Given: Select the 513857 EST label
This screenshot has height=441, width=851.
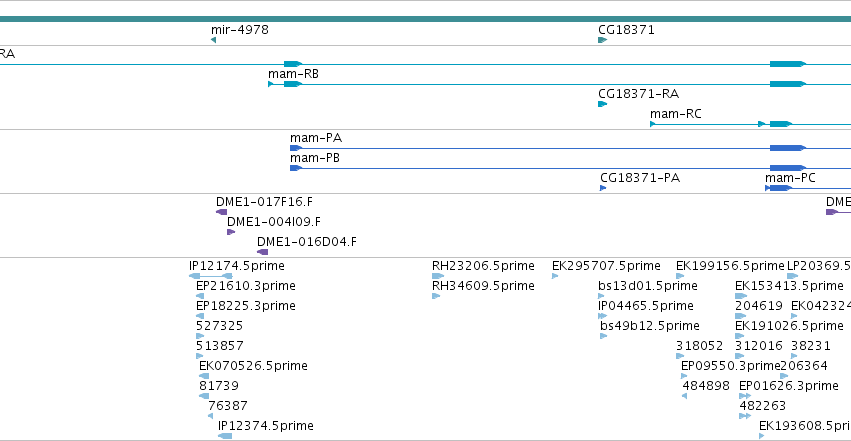Looking at the screenshot, I should click(219, 346).
